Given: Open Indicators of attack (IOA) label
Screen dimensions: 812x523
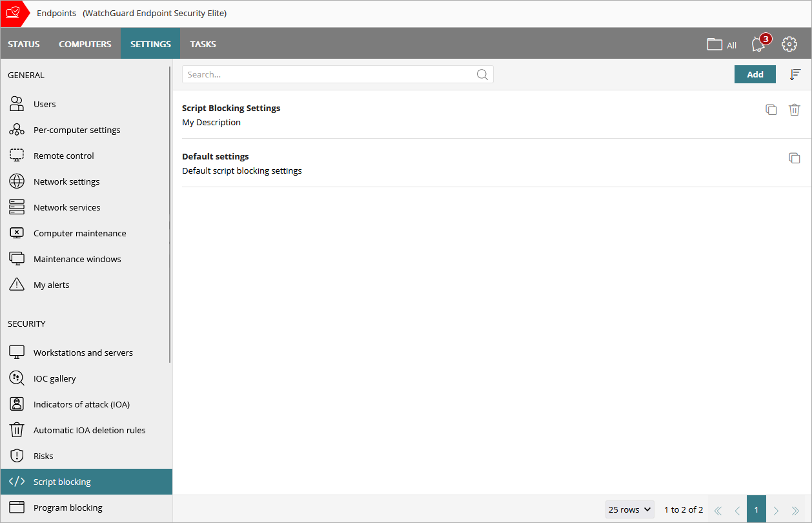Looking at the screenshot, I should [x=82, y=404].
